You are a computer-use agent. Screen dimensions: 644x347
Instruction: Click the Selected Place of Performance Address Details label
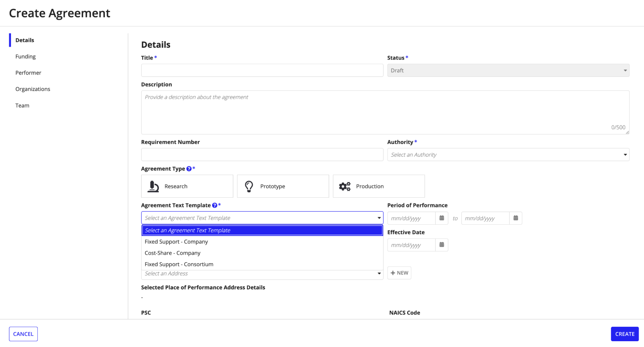pyautogui.click(x=203, y=287)
